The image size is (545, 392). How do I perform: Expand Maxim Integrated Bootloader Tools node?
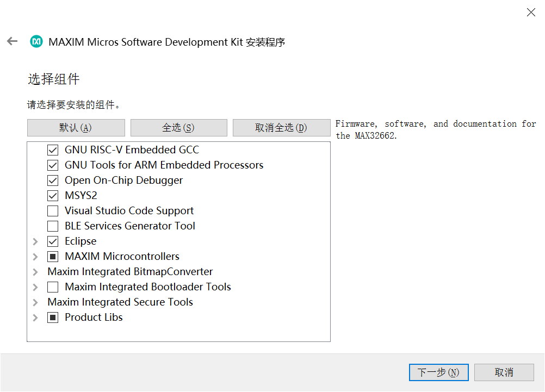tap(35, 287)
